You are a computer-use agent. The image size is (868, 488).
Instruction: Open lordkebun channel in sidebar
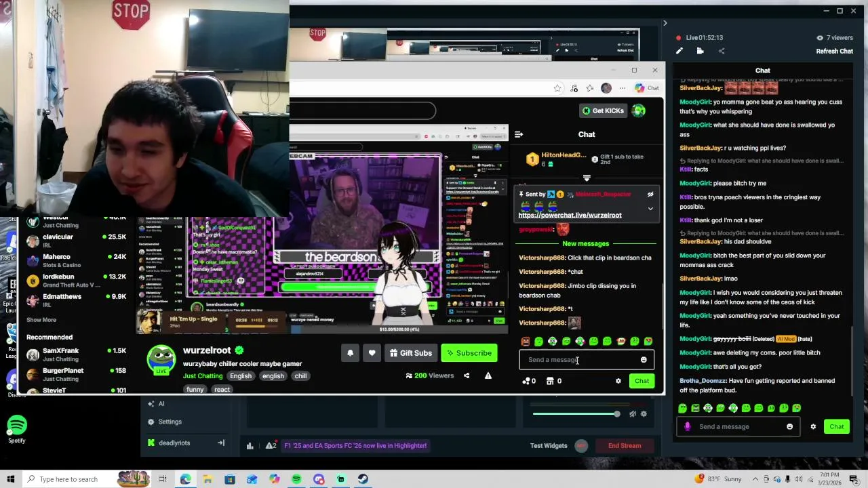pyautogui.click(x=76, y=281)
